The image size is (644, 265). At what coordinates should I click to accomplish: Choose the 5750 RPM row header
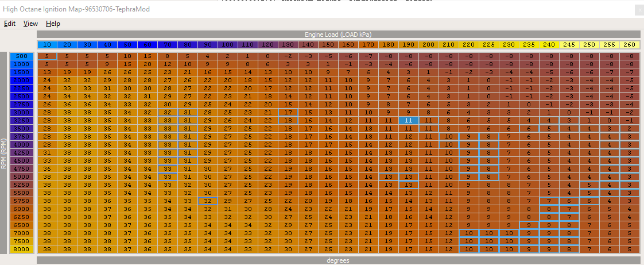click(22, 201)
